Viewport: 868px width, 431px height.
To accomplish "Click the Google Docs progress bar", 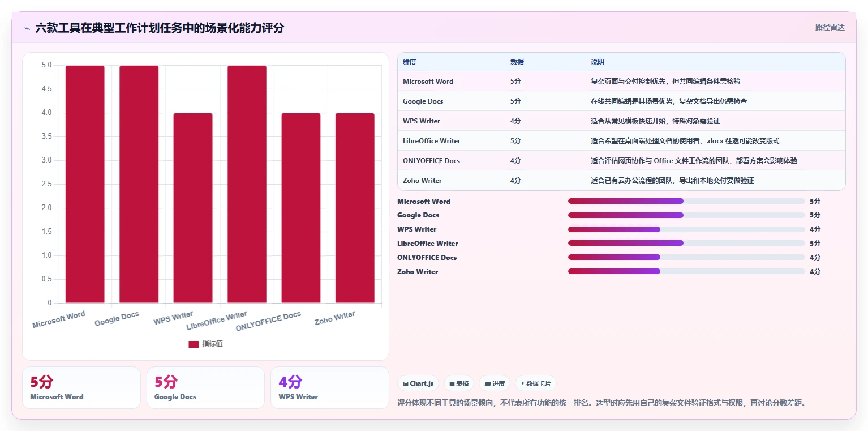I will coord(686,215).
